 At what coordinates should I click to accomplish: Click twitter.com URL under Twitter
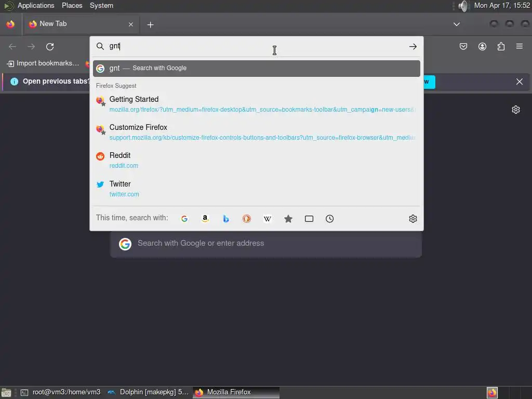(124, 194)
